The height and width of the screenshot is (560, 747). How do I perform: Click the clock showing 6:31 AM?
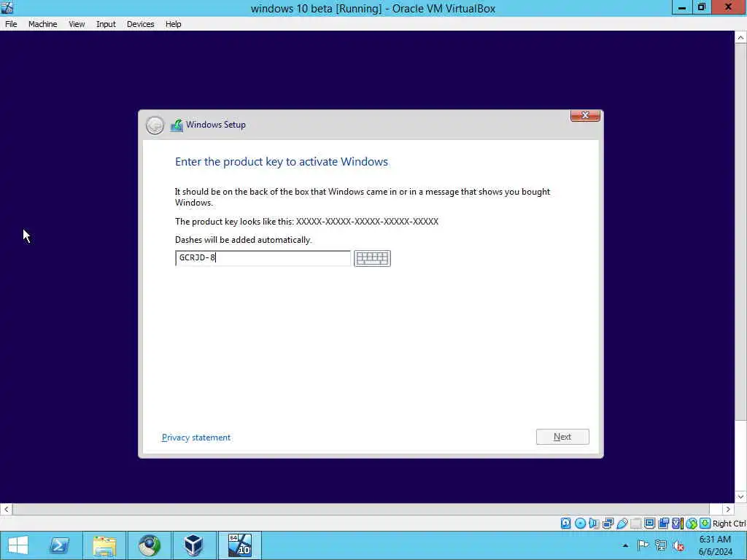point(715,540)
